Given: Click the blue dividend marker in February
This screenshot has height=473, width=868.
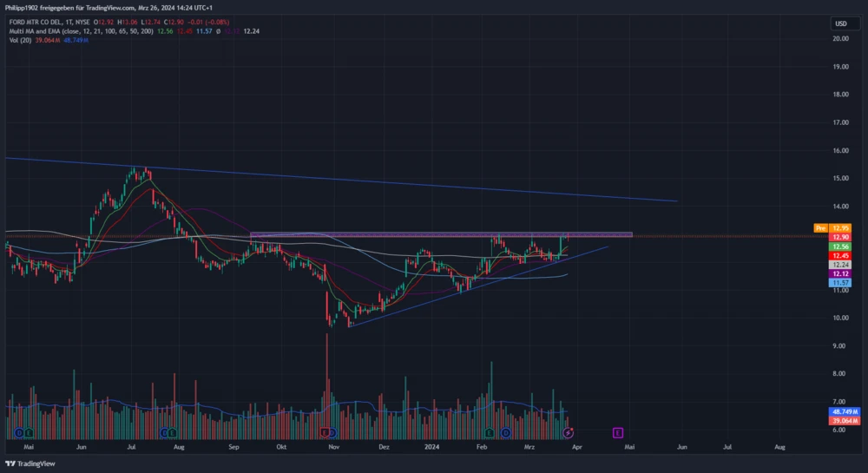Looking at the screenshot, I should tap(503, 431).
